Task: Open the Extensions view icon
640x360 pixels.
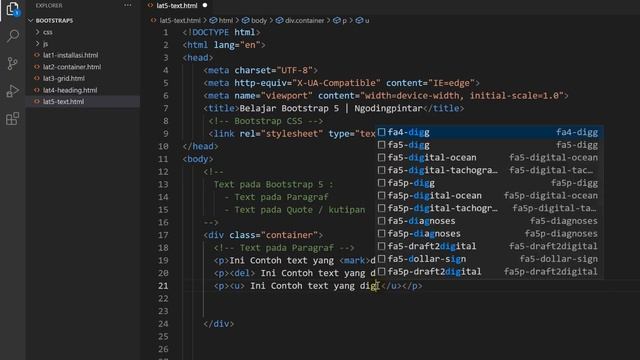Action: coord(13,119)
